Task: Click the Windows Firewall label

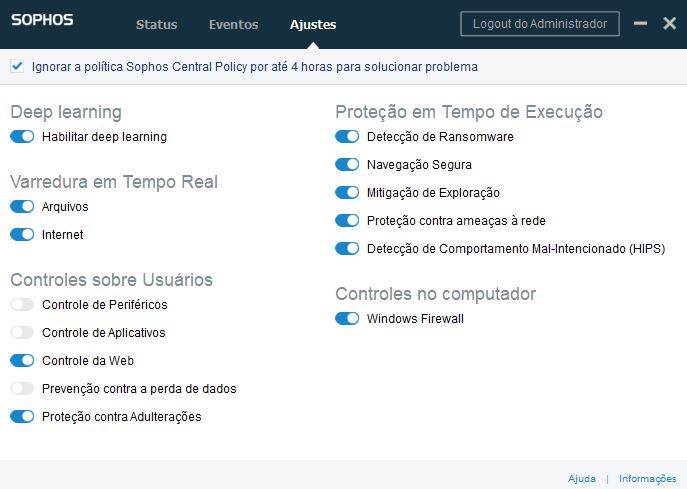Action: point(415,319)
